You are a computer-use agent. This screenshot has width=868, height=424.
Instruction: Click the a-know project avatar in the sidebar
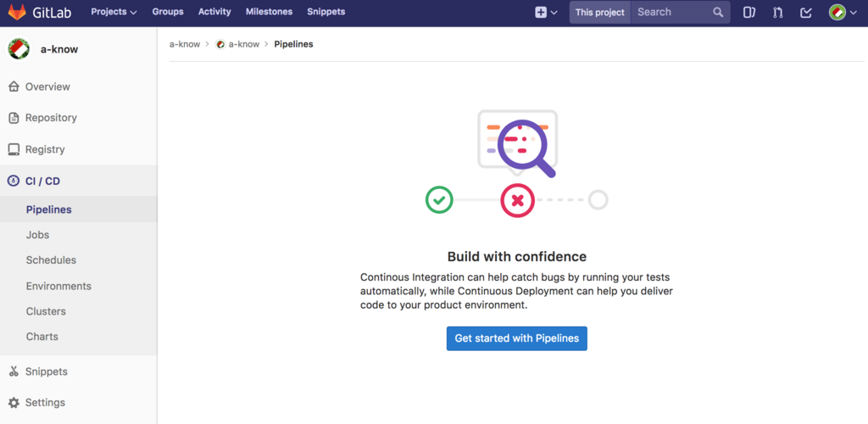[19, 49]
